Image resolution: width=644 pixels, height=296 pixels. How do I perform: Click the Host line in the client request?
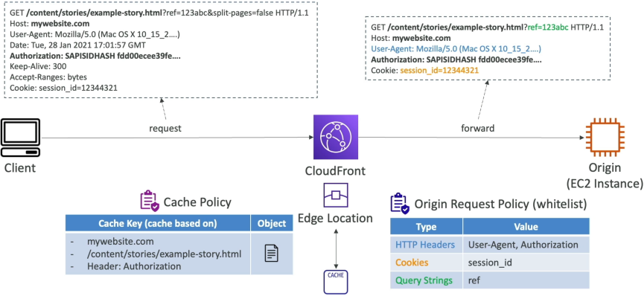click(x=49, y=23)
